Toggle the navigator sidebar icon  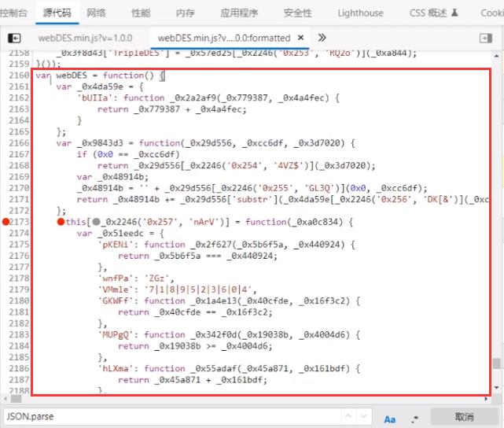[14, 38]
